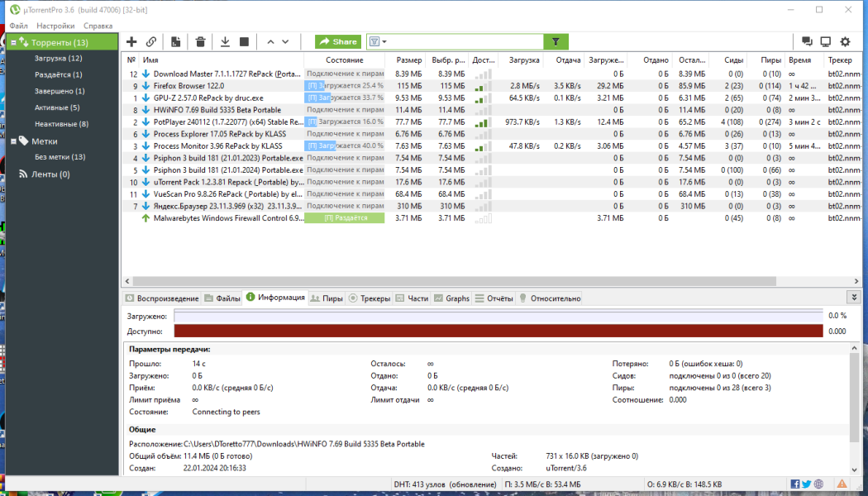
Task: Click the Stop Torrent square icon
Action: (244, 41)
